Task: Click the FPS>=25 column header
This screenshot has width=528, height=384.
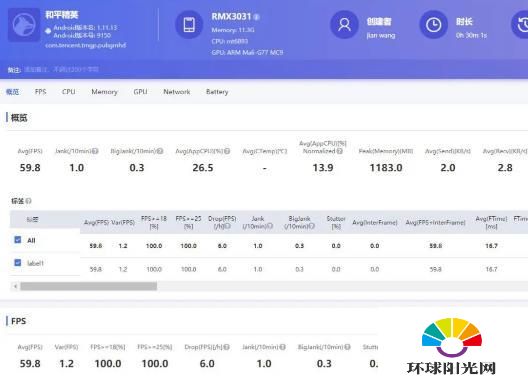Action: coord(188,222)
